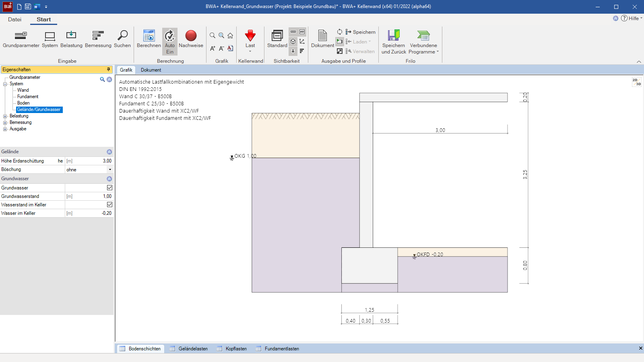
Task: Collapse the System tree node
Action: pos(5,84)
